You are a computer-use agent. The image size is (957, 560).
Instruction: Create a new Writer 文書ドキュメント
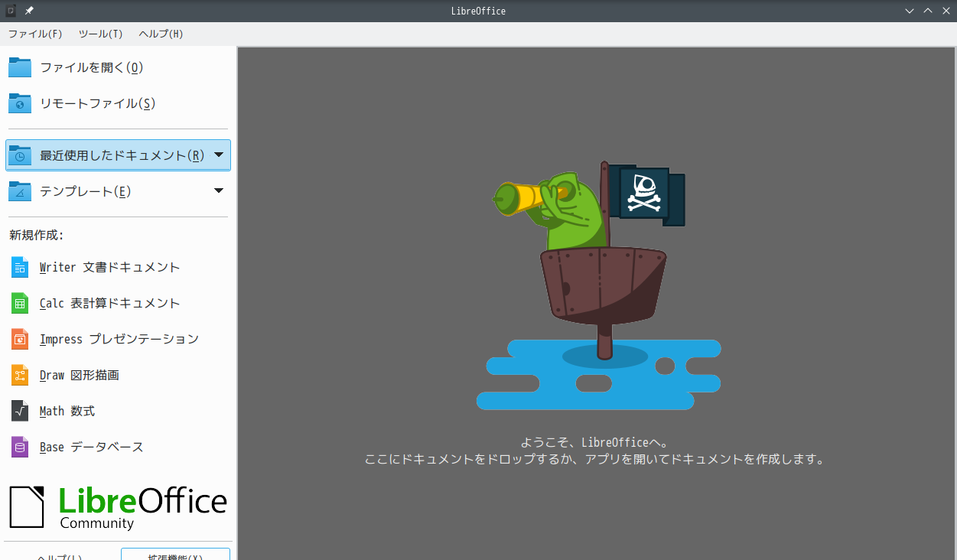117,268
